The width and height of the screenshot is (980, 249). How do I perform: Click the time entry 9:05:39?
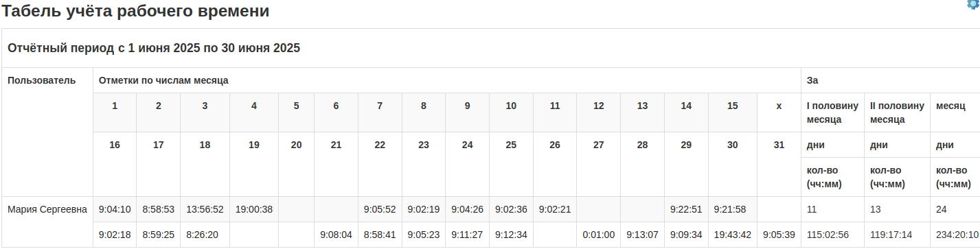[779, 235]
